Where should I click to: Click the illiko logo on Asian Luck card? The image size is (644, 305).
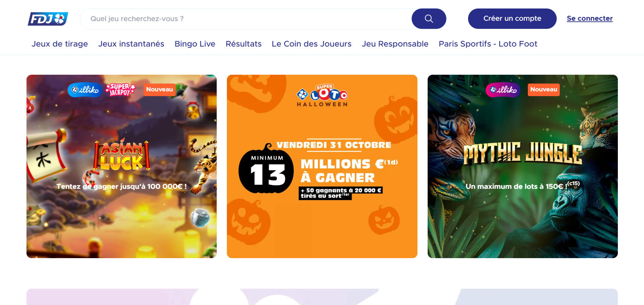[85, 90]
